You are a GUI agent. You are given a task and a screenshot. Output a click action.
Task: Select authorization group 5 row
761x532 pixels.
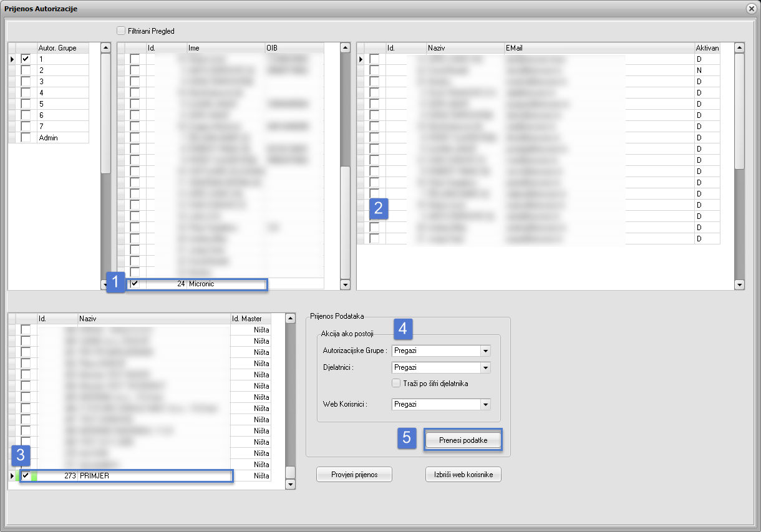click(62, 104)
